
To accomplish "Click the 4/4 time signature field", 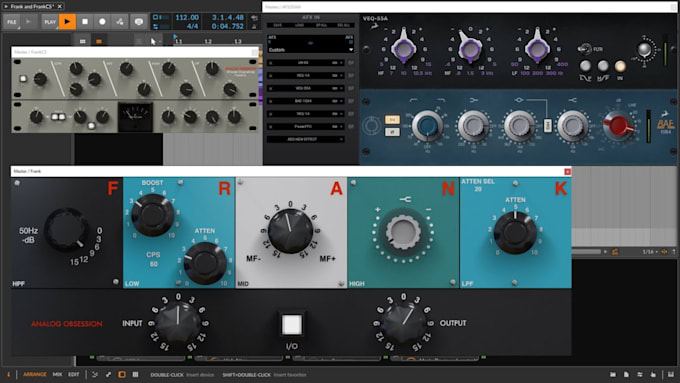I will tap(192, 26).
